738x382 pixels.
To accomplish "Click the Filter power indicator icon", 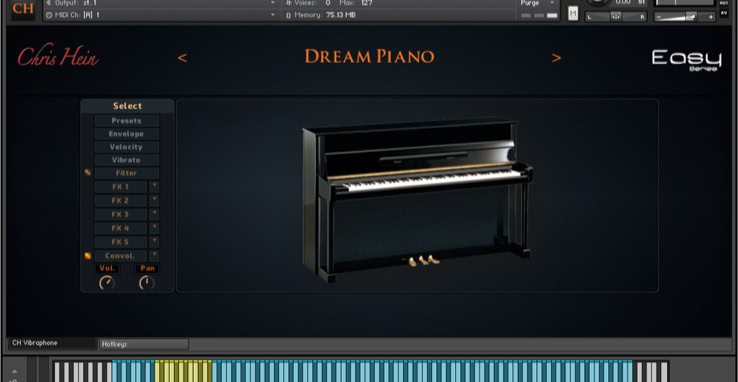I will [88, 173].
